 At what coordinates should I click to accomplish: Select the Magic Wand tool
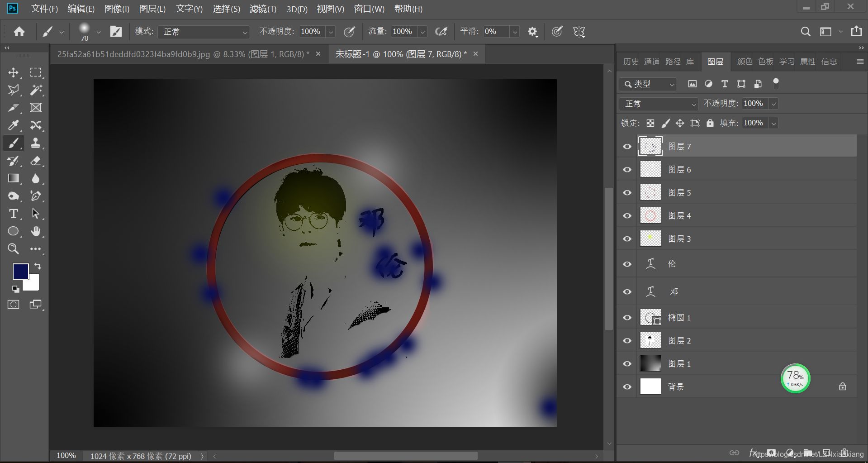click(x=36, y=90)
